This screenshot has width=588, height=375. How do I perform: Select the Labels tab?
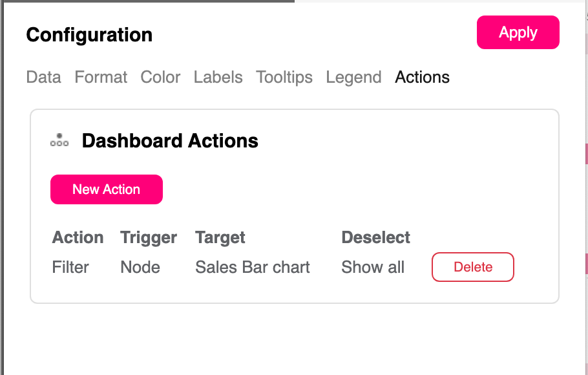[x=218, y=77]
